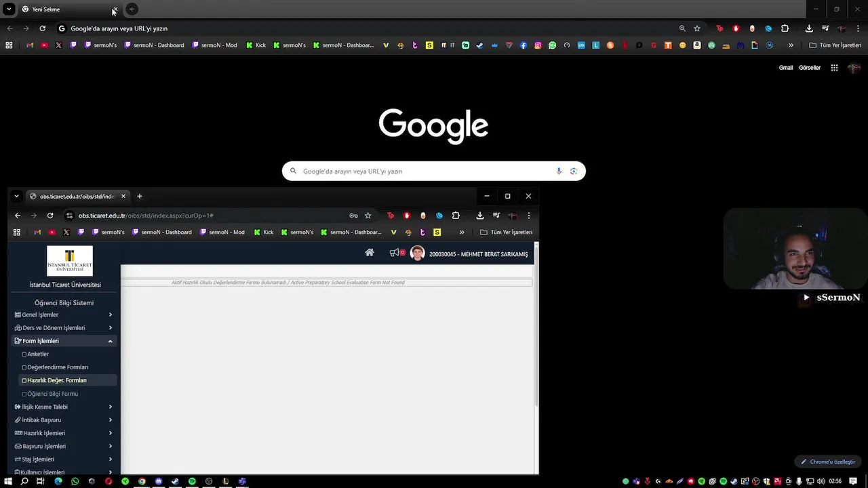868x488 pixels.
Task: Open Spotify from the taskbar
Action: click(x=192, y=481)
